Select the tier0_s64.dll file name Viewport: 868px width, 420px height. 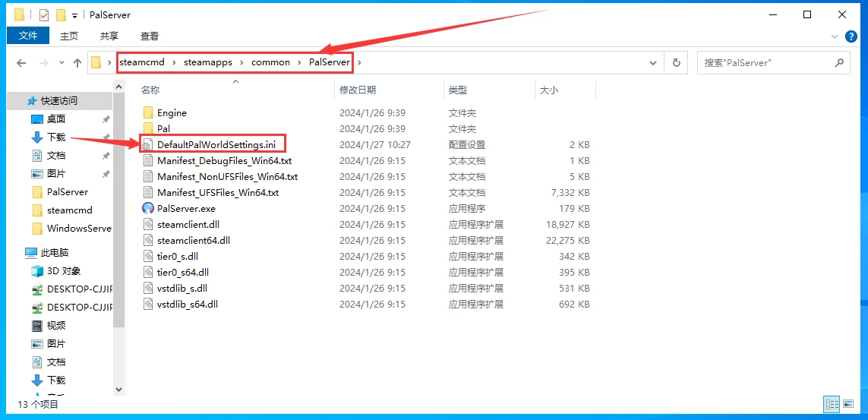pos(183,272)
